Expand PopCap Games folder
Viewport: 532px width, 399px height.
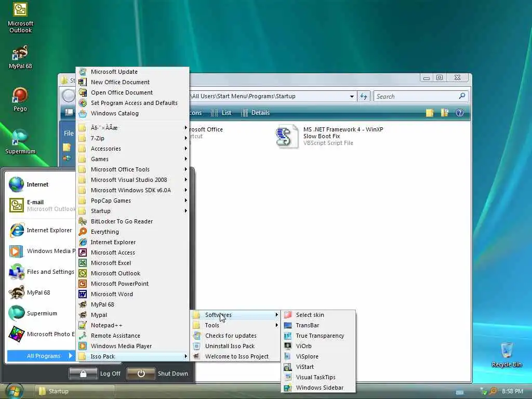pyautogui.click(x=132, y=201)
